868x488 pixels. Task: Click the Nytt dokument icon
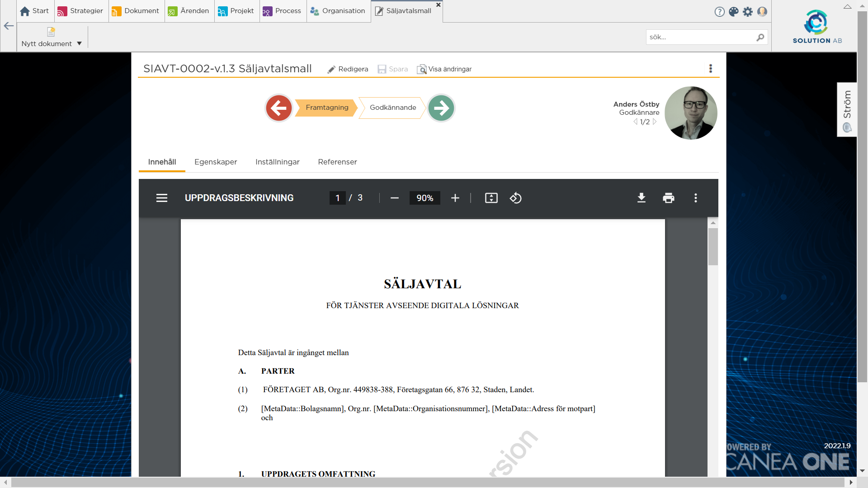point(51,32)
